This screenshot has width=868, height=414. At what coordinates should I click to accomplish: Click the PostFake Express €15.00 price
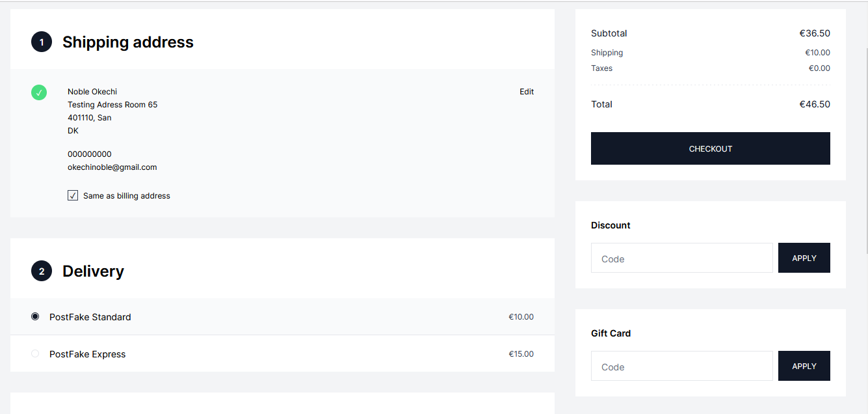point(521,354)
